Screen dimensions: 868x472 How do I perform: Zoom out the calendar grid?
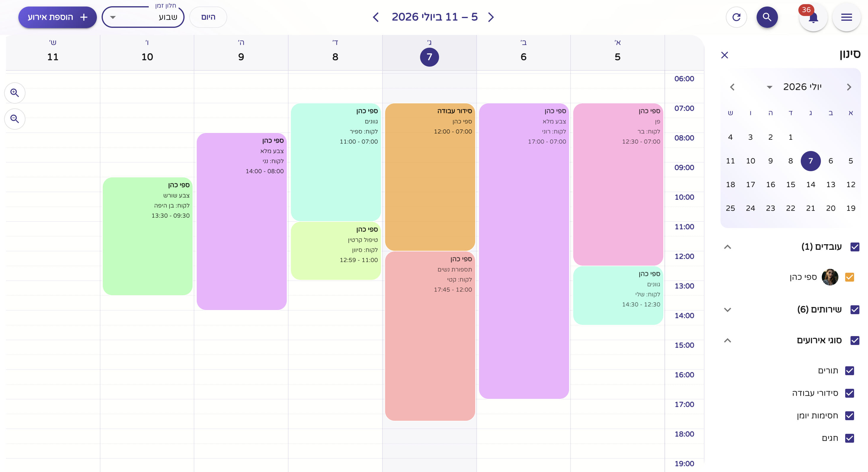pos(15,119)
